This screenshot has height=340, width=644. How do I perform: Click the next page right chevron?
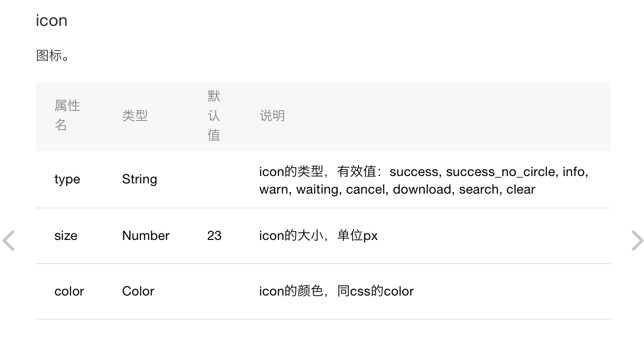637,240
